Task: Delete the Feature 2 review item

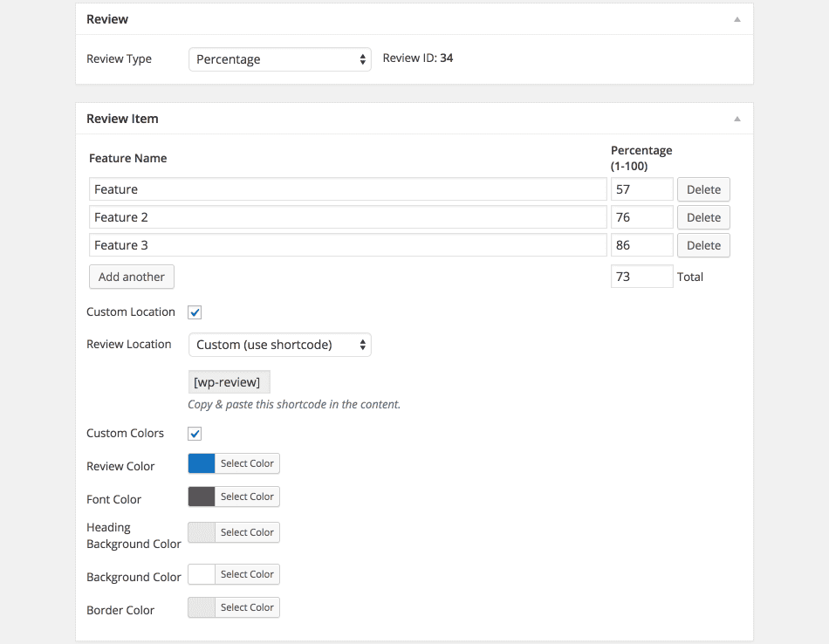Action: pyautogui.click(x=703, y=216)
